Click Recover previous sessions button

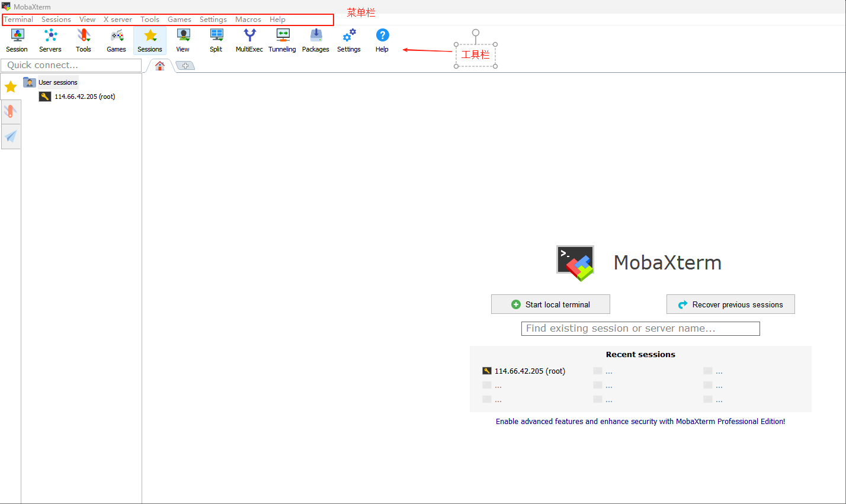coord(730,304)
